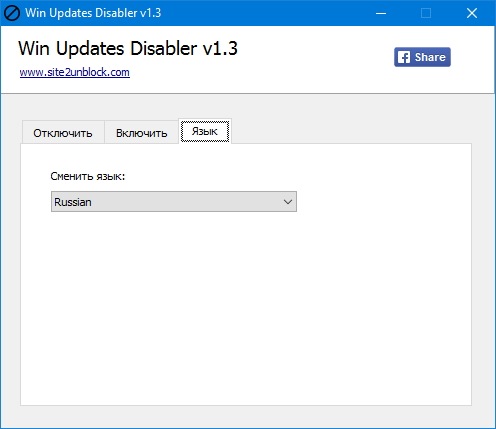This screenshot has width=496, height=429.
Task: Click the greyed-out maximize window button
Action: (x=426, y=13)
